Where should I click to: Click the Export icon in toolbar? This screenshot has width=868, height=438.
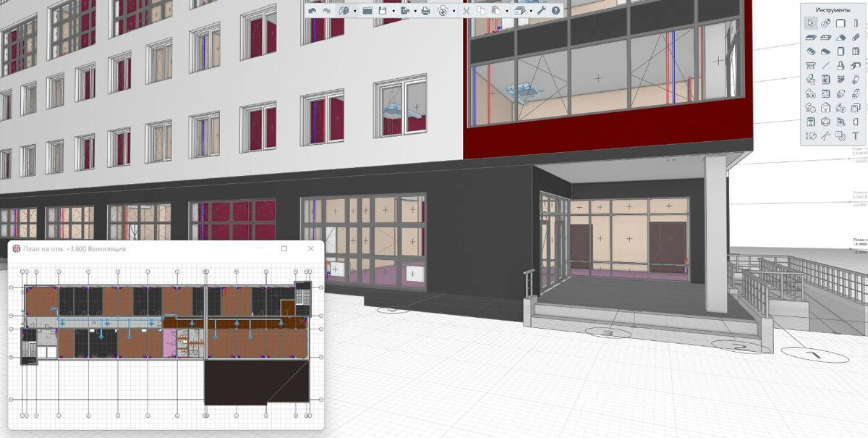[x=405, y=11]
